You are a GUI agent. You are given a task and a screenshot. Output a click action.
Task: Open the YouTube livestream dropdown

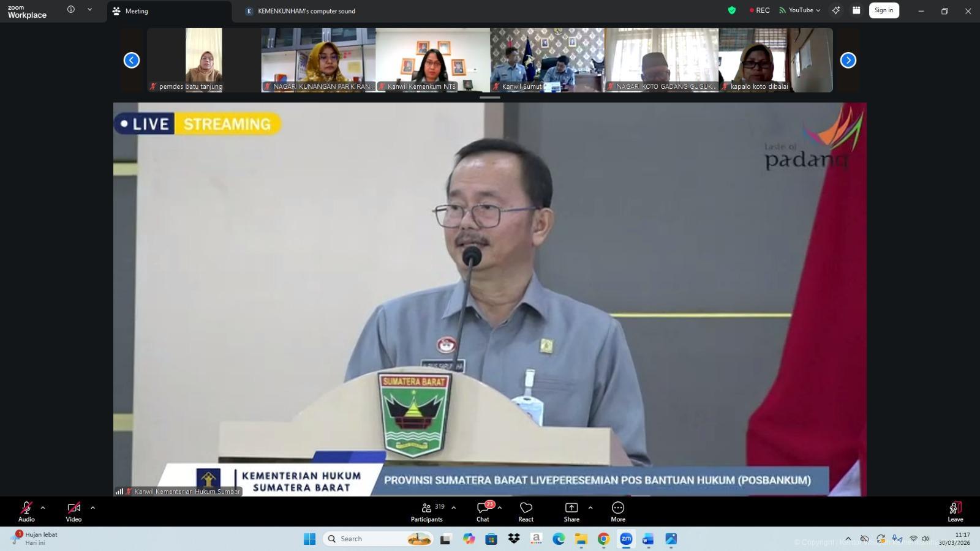[x=800, y=10]
